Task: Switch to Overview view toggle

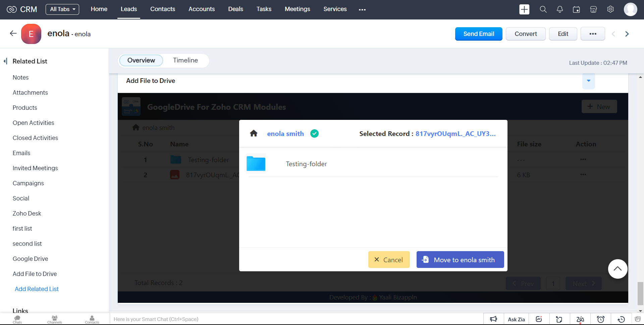Action: 141,60
